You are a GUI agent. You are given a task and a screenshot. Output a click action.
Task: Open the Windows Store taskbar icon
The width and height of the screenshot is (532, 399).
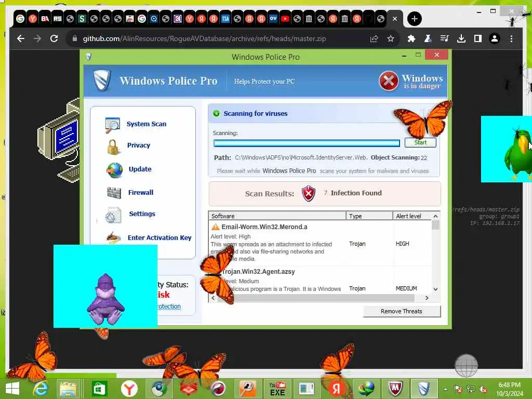coord(99,389)
